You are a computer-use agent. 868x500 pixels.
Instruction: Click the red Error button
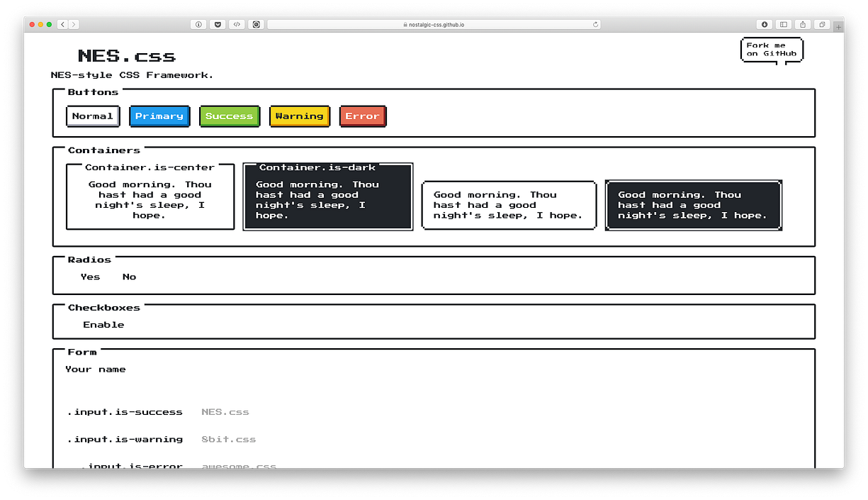pyautogui.click(x=363, y=116)
